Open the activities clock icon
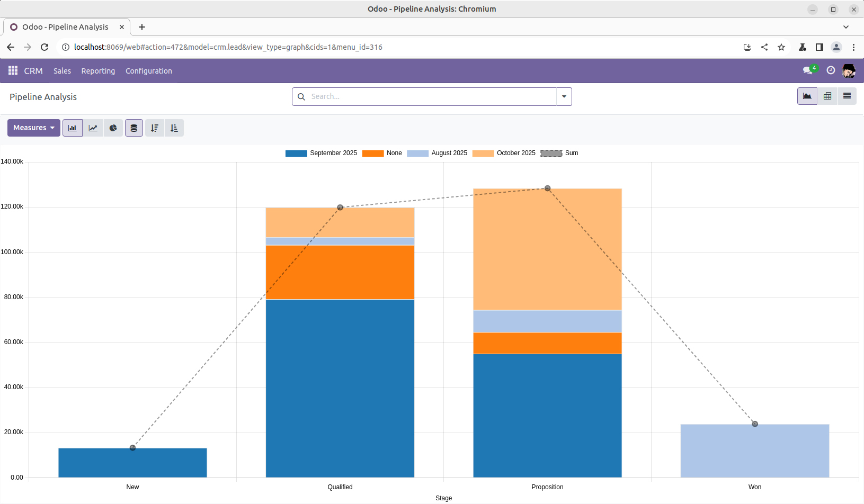The width and height of the screenshot is (864, 504). click(830, 70)
